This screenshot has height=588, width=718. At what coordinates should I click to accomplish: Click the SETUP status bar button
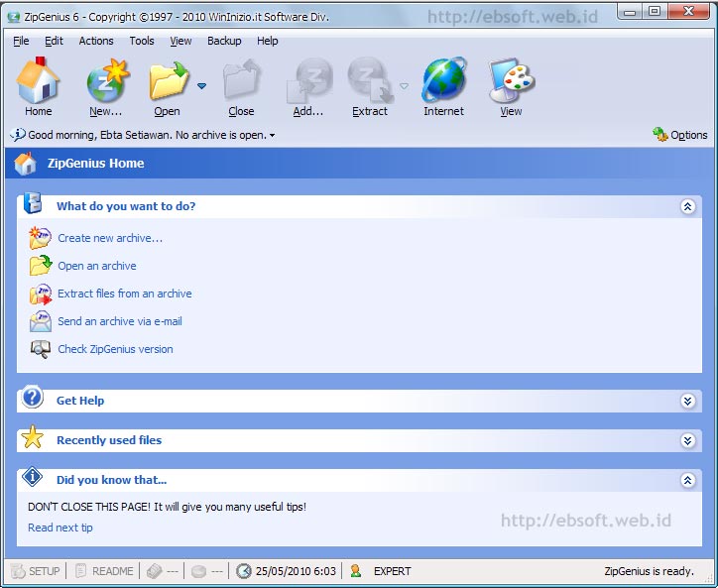click(36, 571)
